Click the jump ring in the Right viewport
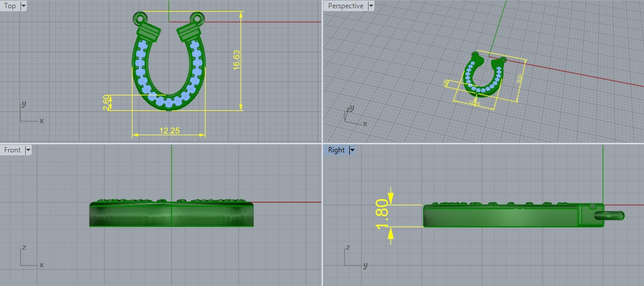The width and height of the screenshot is (644, 286). 609,215
